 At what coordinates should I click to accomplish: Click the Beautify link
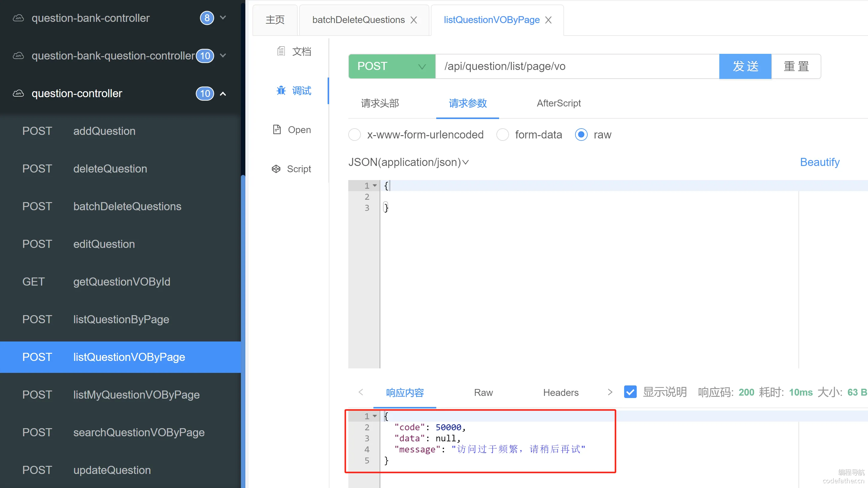(820, 162)
